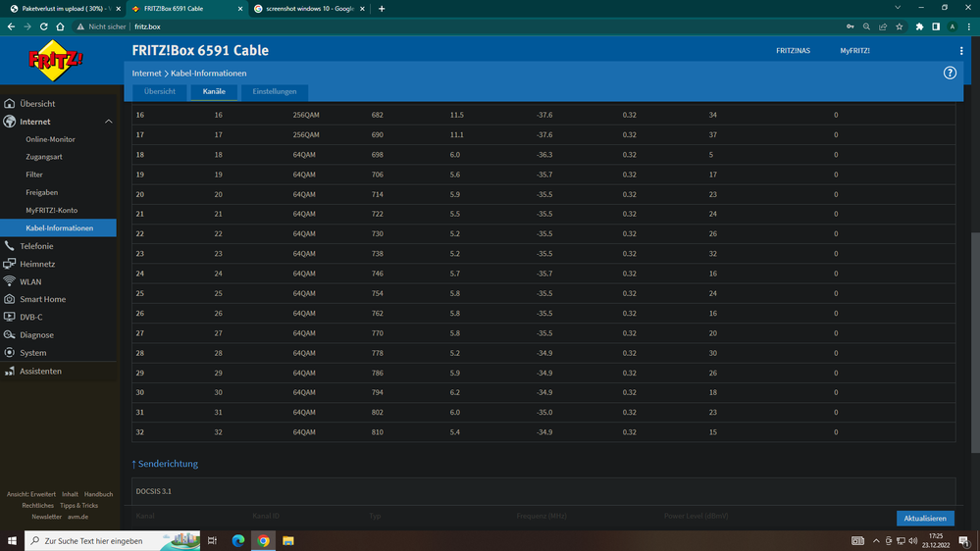Show hidden system tray icons arrow
This screenshot has width=980, height=551.
click(876, 541)
